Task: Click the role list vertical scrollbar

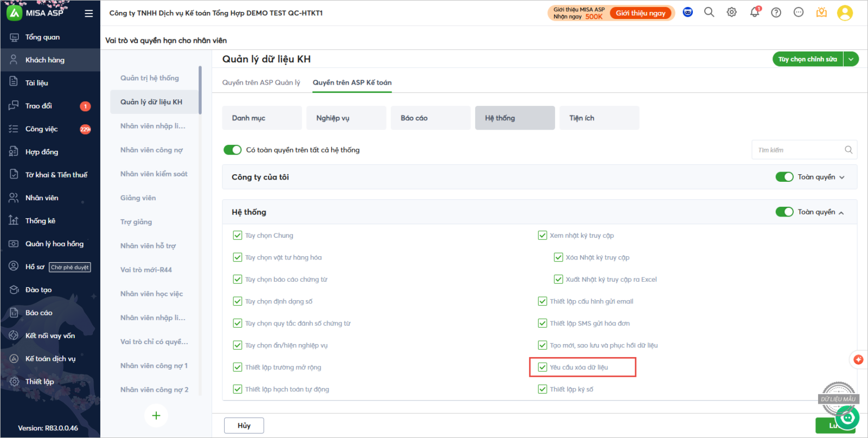Action: click(x=200, y=90)
